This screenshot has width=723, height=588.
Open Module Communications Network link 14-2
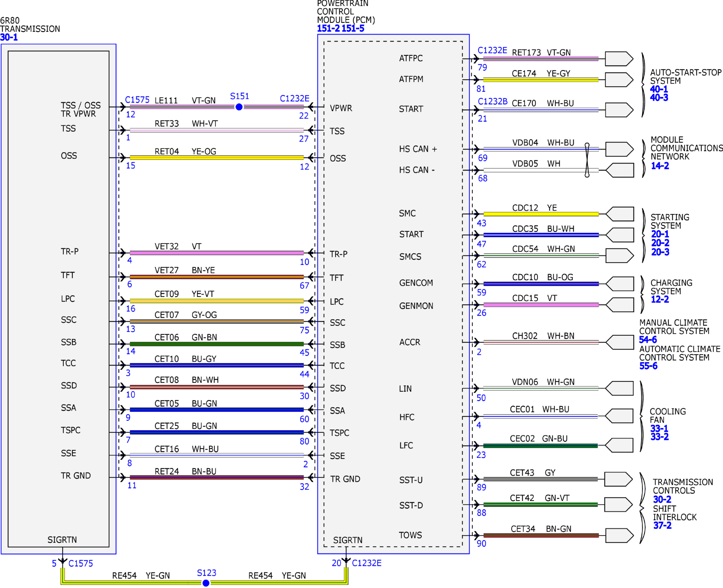tap(660, 166)
